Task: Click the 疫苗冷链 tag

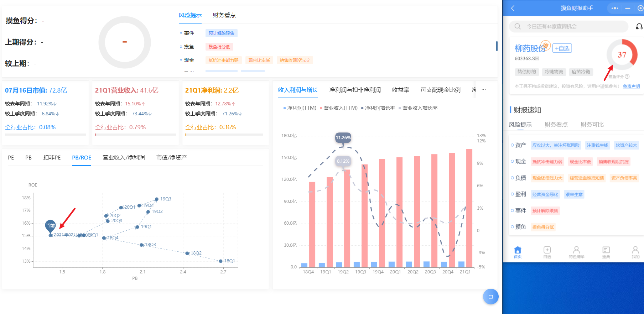Action: pyautogui.click(x=581, y=72)
